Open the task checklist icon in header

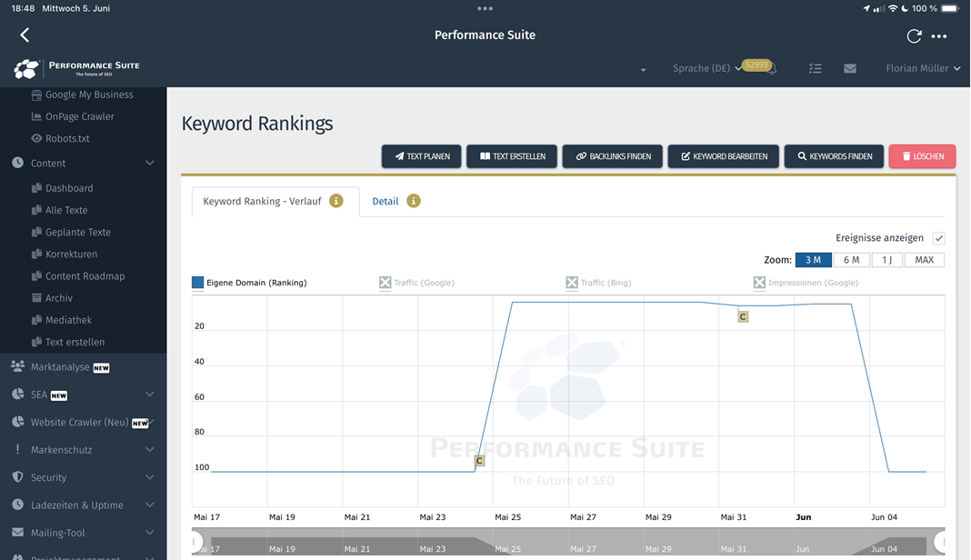[815, 68]
